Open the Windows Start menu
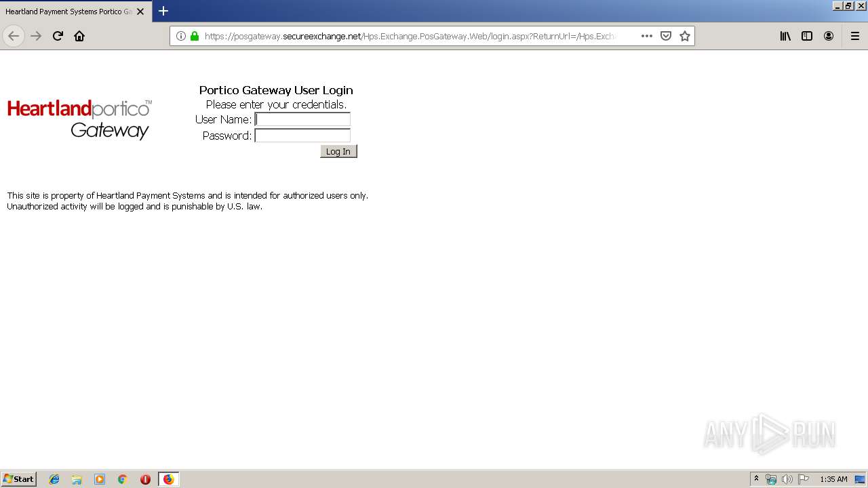The width and height of the screenshot is (868, 488). point(18,479)
